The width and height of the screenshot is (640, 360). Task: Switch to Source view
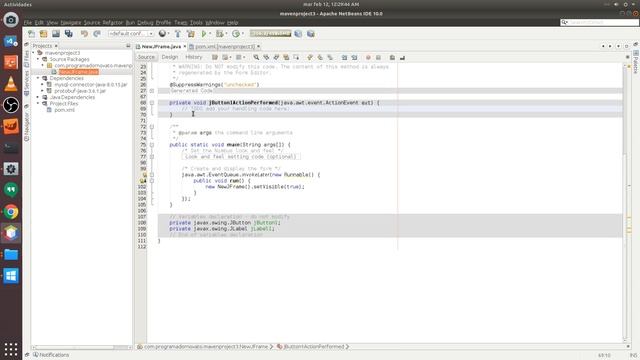coord(146,58)
